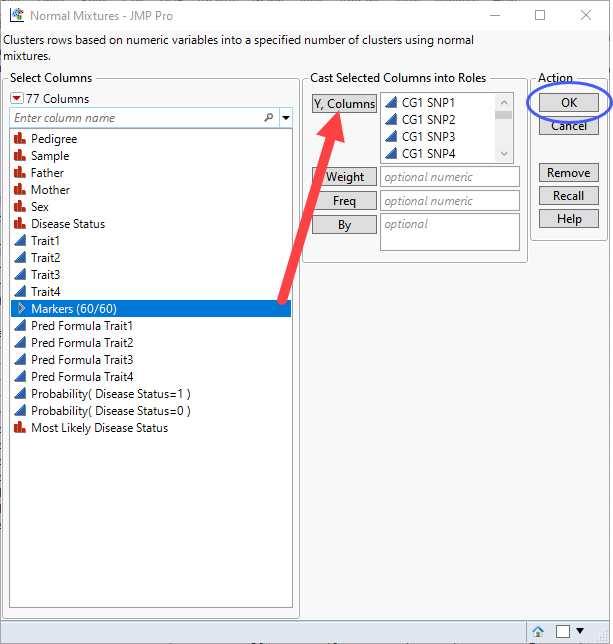Viewport: 613px width, 644px height.
Task: Click the red triangle next to 77 Columns
Action: tap(17, 99)
